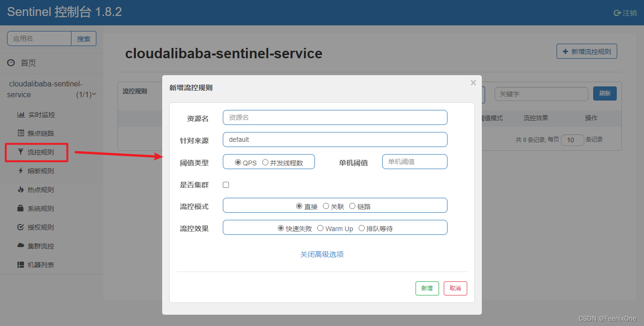The height and width of the screenshot is (326, 644).
Task: Select the 并发线程数 radio button
Action: point(266,163)
